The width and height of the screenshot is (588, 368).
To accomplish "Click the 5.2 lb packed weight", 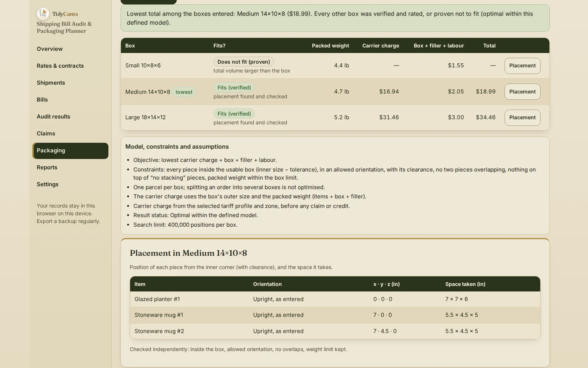I will click(x=341, y=117).
